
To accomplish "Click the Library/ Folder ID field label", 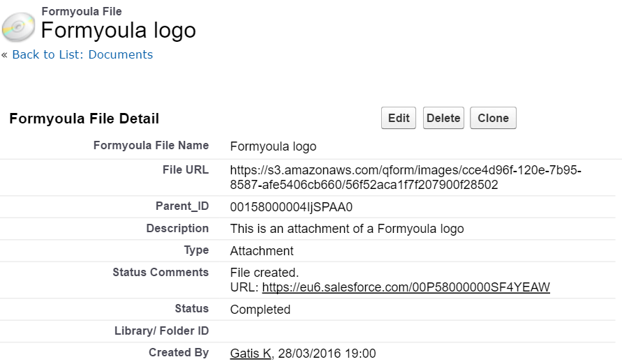I will [x=162, y=331].
